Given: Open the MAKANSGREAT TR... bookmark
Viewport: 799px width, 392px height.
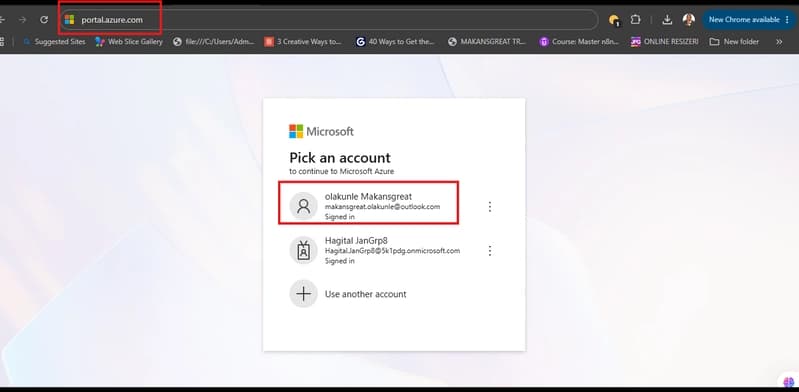Looking at the screenshot, I should 487,42.
